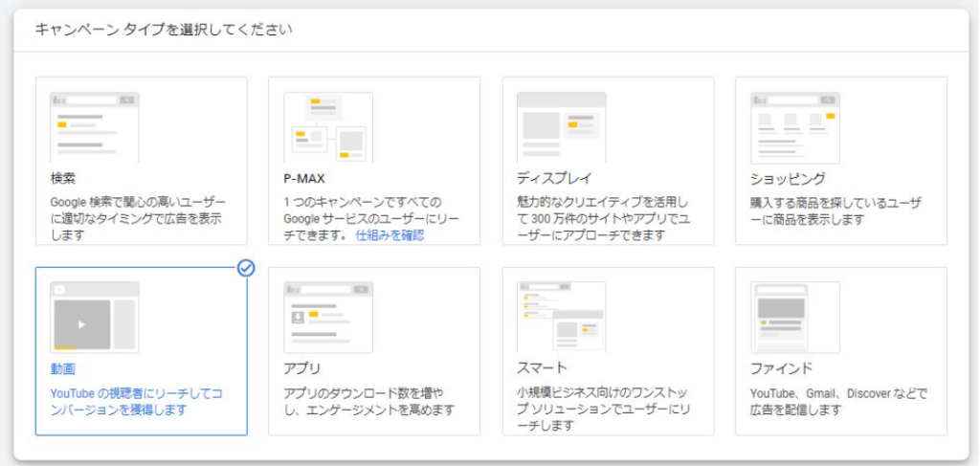Select the アプリ campaign illustration

(x=328, y=318)
